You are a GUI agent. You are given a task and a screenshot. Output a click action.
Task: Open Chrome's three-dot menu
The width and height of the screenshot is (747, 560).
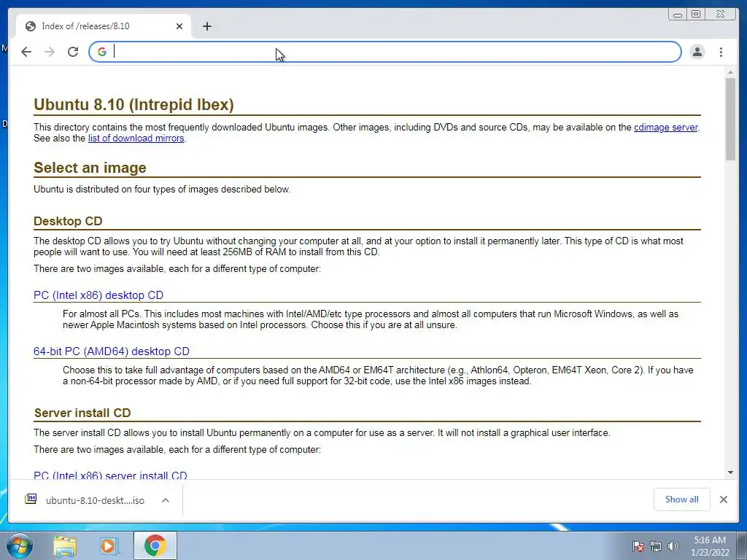pos(721,52)
